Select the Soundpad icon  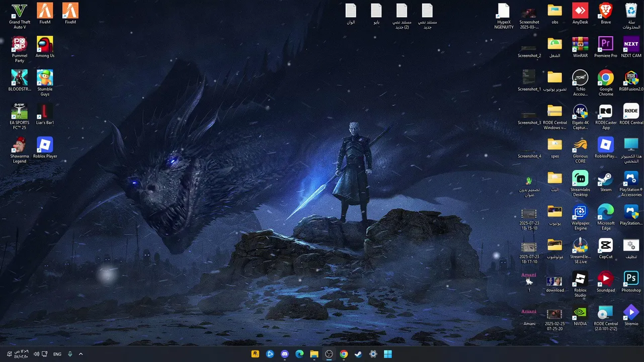click(x=606, y=282)
